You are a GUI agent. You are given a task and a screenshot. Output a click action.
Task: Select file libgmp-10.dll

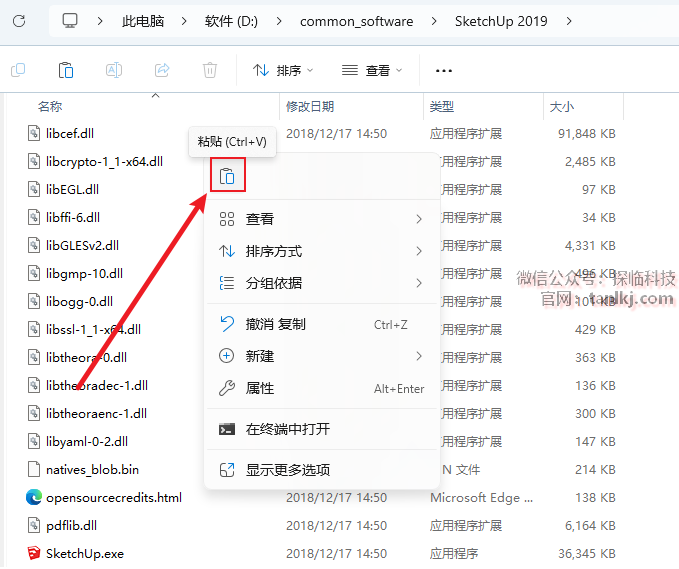pos(84,274)
